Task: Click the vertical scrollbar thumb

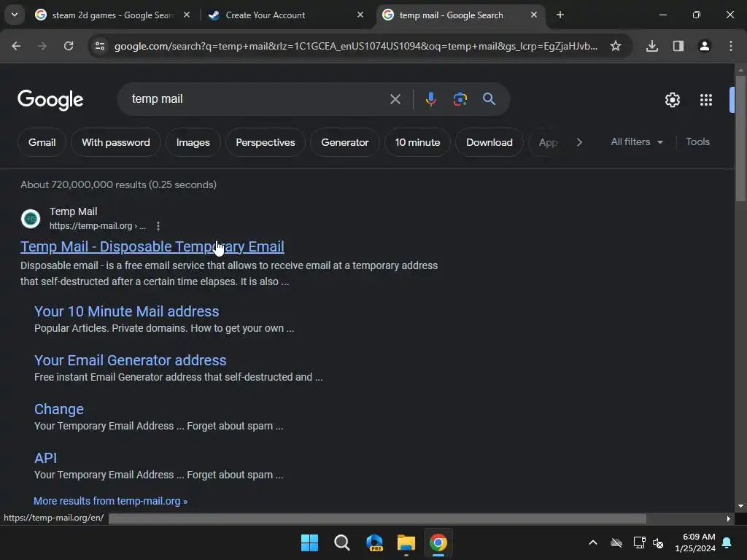Action: pyautogui.click(x=740, y=138)
